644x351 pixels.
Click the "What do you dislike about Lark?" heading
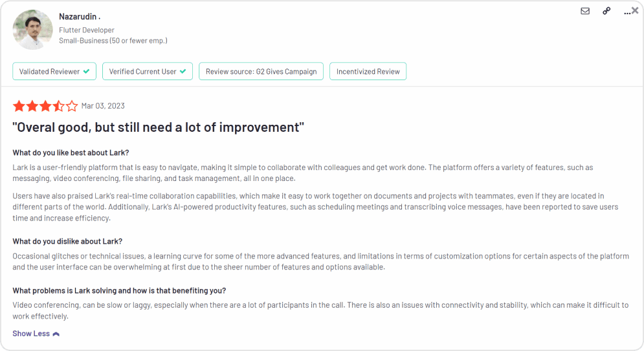(x=67, y=241)
